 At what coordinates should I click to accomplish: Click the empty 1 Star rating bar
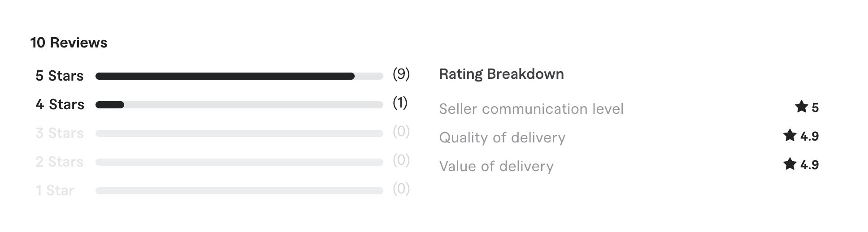click(x=239, y=191)
